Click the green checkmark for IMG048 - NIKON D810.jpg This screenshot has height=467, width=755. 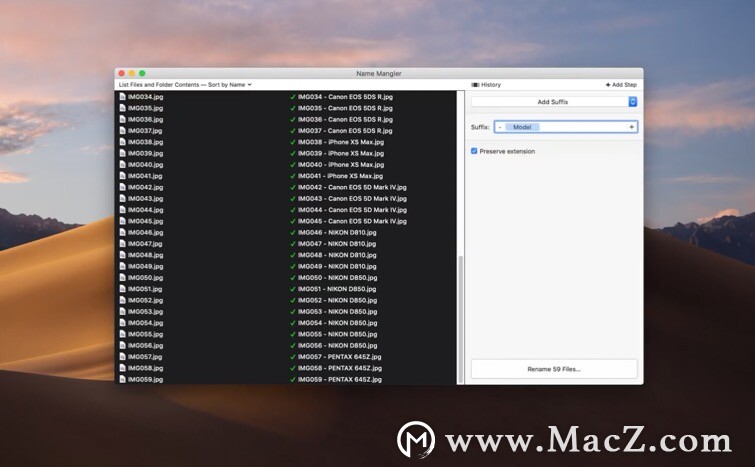click(293, 255)
